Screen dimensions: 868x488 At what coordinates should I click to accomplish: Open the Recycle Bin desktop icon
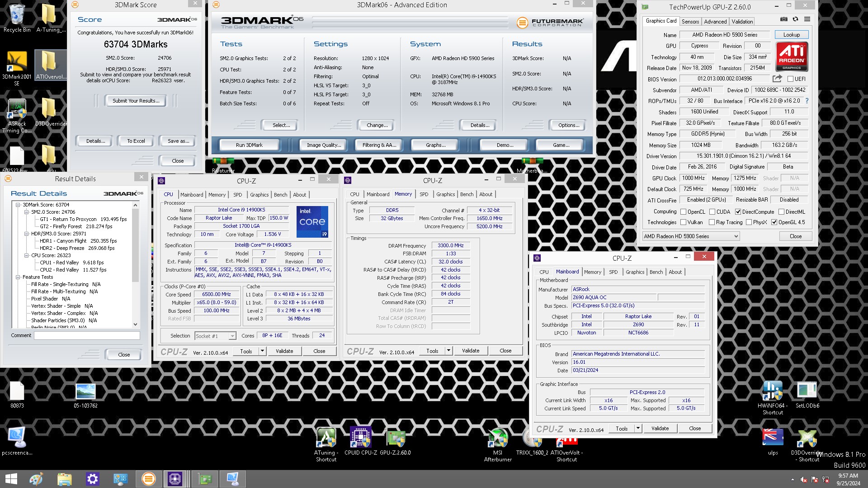pyautogui.click(x=17, y=18)
